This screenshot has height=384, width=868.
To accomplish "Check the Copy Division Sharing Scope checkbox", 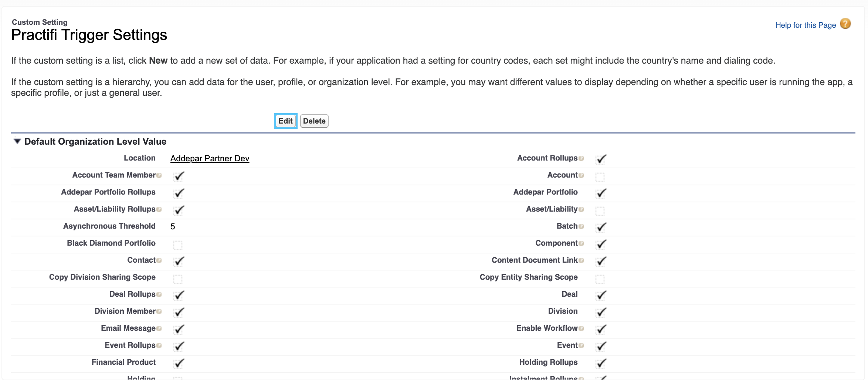I will 178,279.
